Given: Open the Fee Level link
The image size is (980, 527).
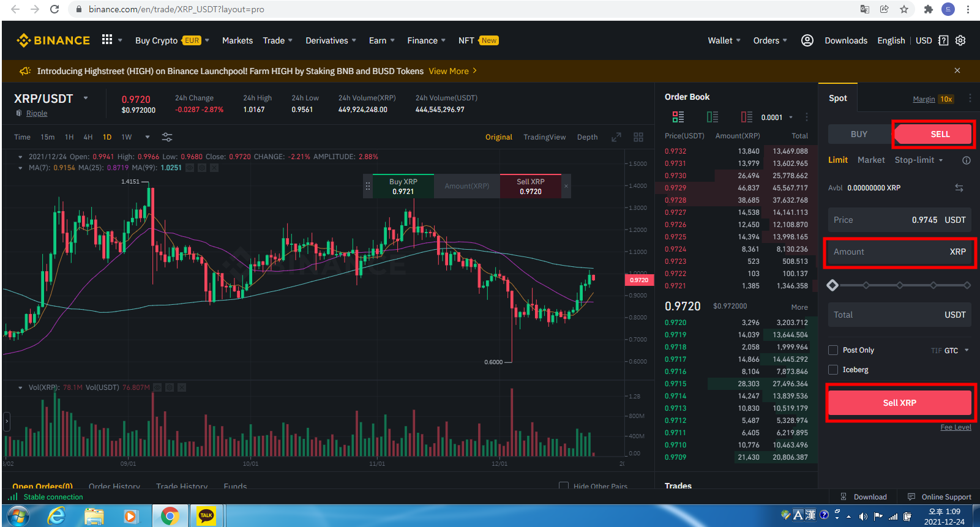Looking at the screenshot, I should (956, 427).
